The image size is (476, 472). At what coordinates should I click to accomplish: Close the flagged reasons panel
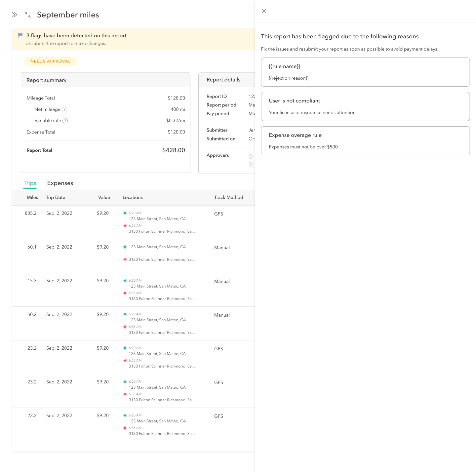click(x=264, y=11)
